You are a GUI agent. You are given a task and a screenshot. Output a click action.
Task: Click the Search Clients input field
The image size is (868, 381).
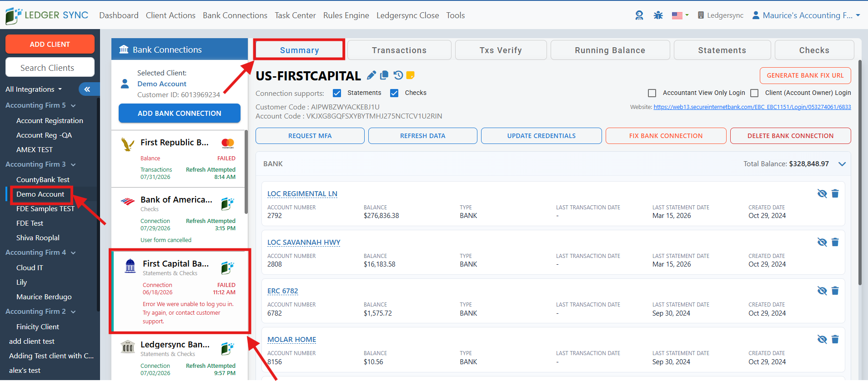[50, 68]
